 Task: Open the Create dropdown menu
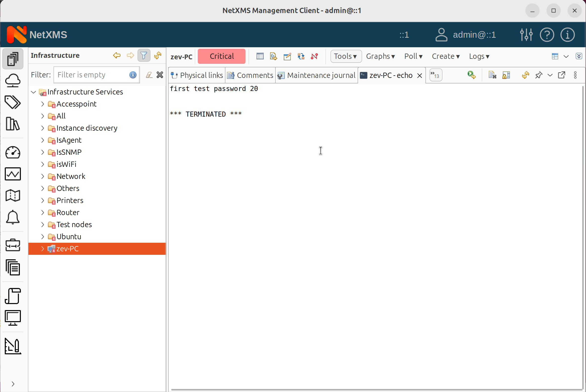click(446, 56)
